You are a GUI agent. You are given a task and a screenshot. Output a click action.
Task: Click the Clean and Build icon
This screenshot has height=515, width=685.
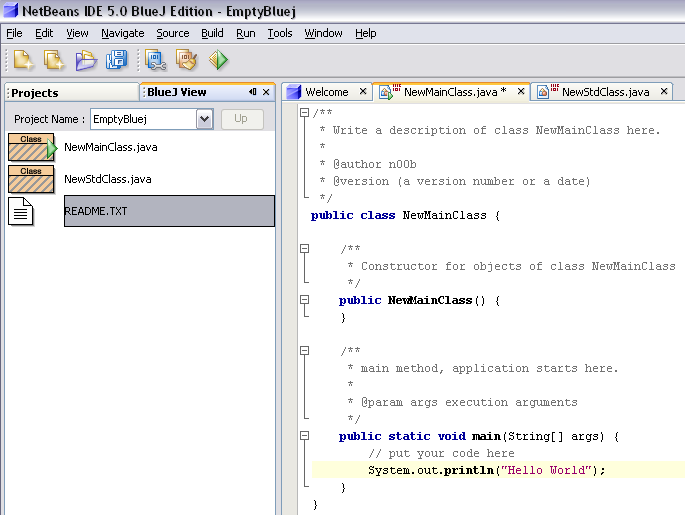[186, 60]
